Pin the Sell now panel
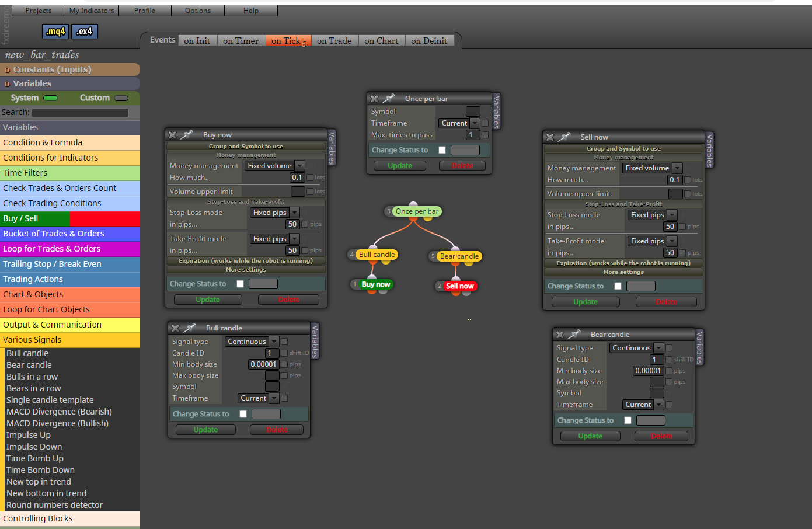 coord(564,137)
